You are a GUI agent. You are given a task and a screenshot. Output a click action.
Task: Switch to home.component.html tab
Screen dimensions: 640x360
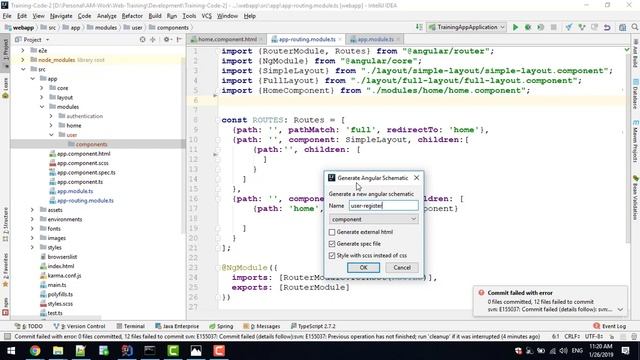click(x=227, y=39)
